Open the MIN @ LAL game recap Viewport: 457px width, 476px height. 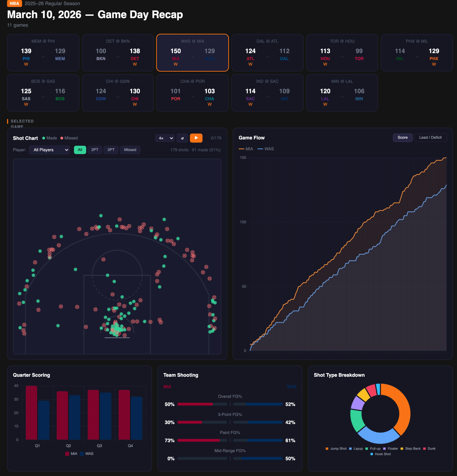(342, 93)
